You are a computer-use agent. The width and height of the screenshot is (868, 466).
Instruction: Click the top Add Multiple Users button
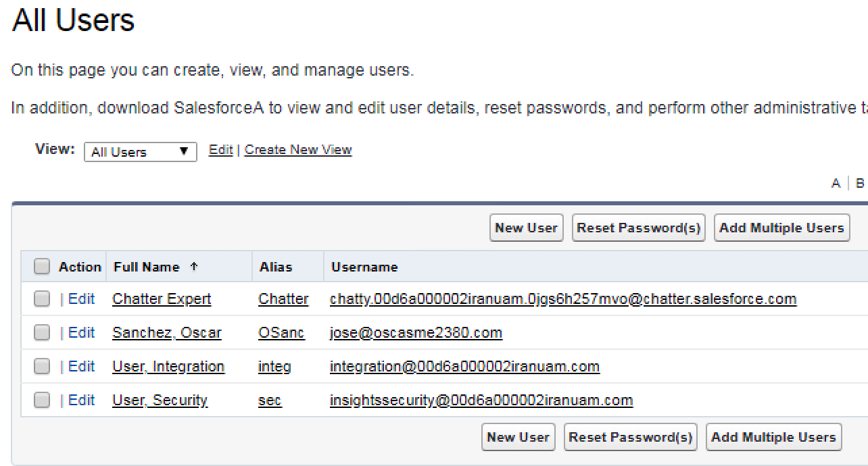coord(781,228)
